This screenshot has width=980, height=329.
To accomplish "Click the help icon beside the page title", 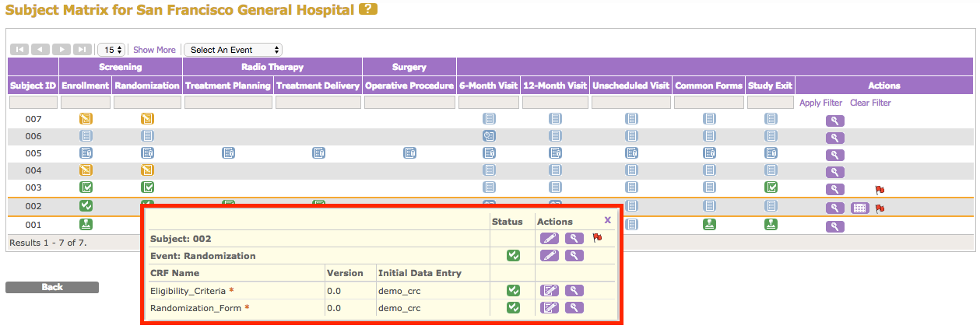I will coord(368,10).
